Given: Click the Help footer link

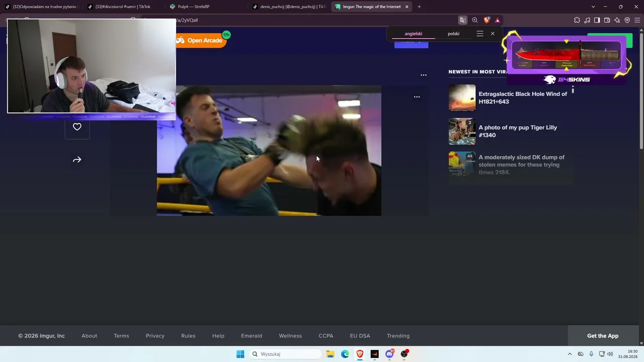Looking at the screenshot, I should (218, 336).
